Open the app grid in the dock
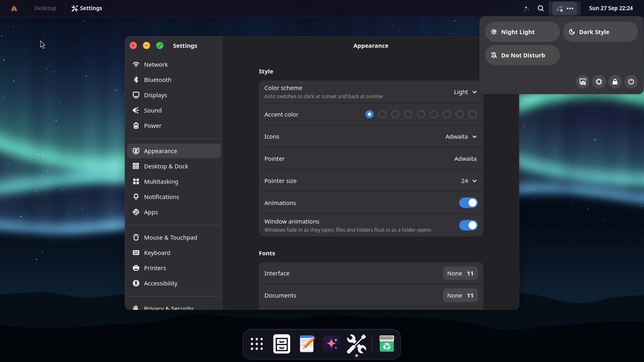The height and width of the screenshot is (362, 644). click(x=257, y=344)
